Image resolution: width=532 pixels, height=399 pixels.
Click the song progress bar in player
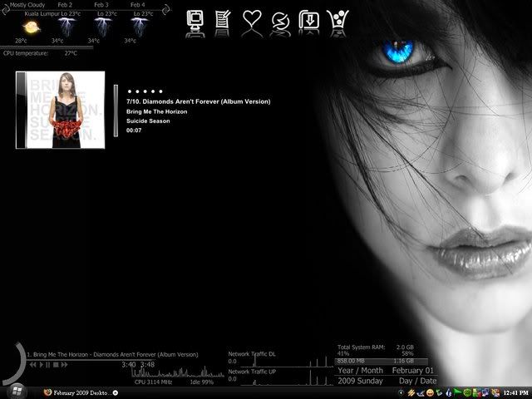(x=91, y=360)
